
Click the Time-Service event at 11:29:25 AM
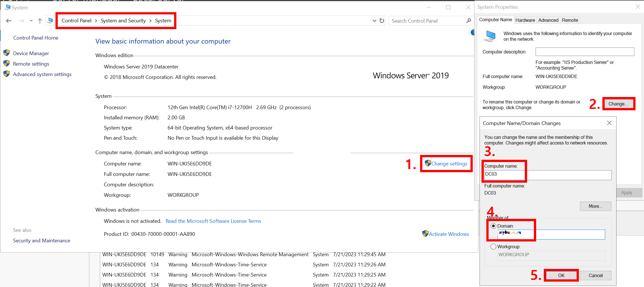coord(244,275)
